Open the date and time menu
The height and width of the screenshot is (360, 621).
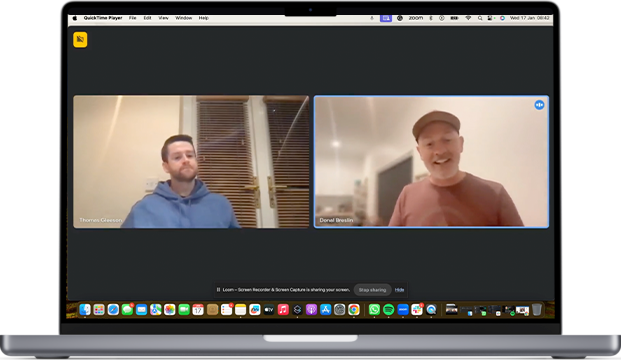(530, 18)
